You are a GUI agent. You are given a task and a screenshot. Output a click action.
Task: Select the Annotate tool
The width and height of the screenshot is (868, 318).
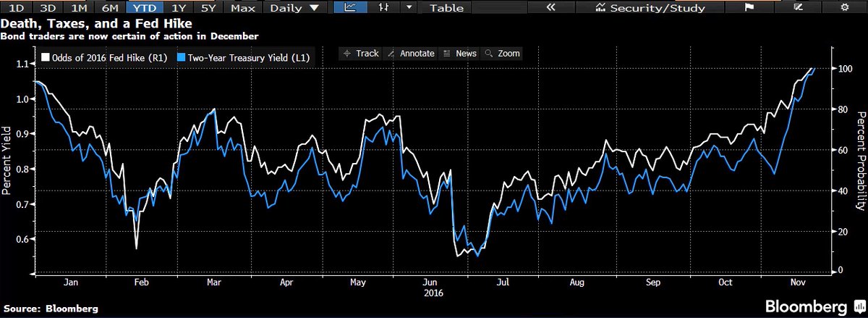(x=411, y=54)
